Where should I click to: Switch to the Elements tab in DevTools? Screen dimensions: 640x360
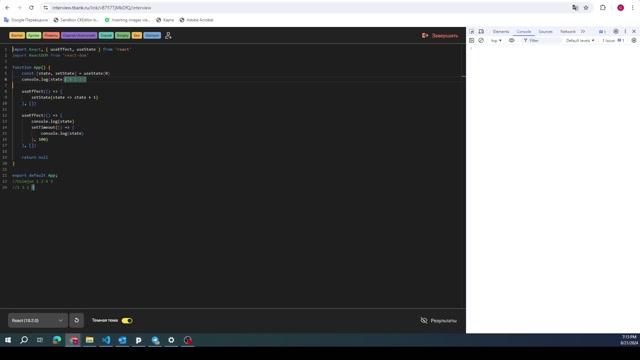pyautogui.click(x=501, y=31)
